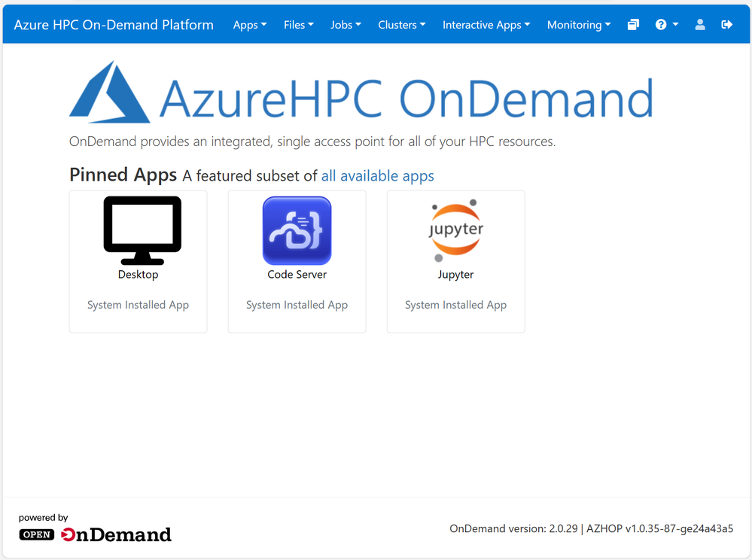The height and width of the screenshot is (560, 752).
Task: Click the AzureHPC OnDemand banner title
Action: (406, 99)
